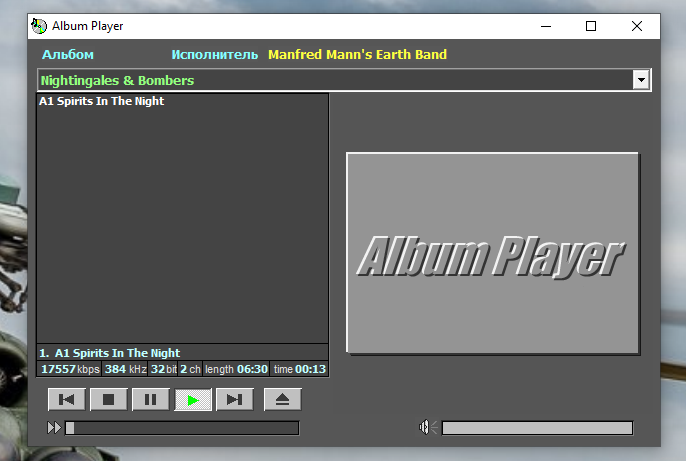
Task: Click the 32 bit depth readout
Action: click(164, 369)
